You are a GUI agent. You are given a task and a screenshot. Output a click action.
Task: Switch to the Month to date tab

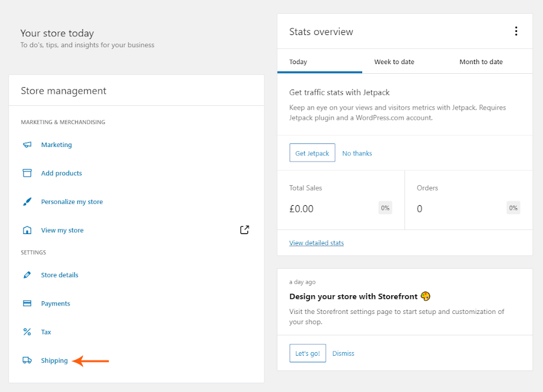[x=481, y=62]
